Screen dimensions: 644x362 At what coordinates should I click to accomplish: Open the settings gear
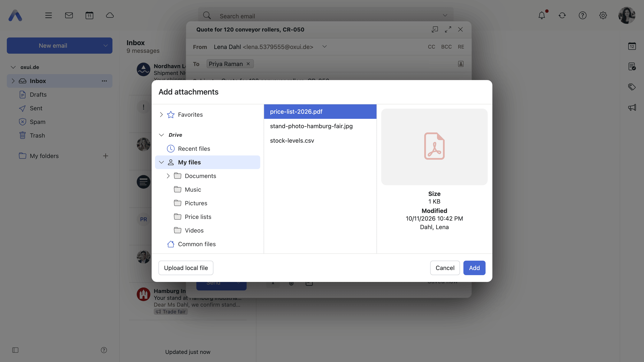coord(603,16)
